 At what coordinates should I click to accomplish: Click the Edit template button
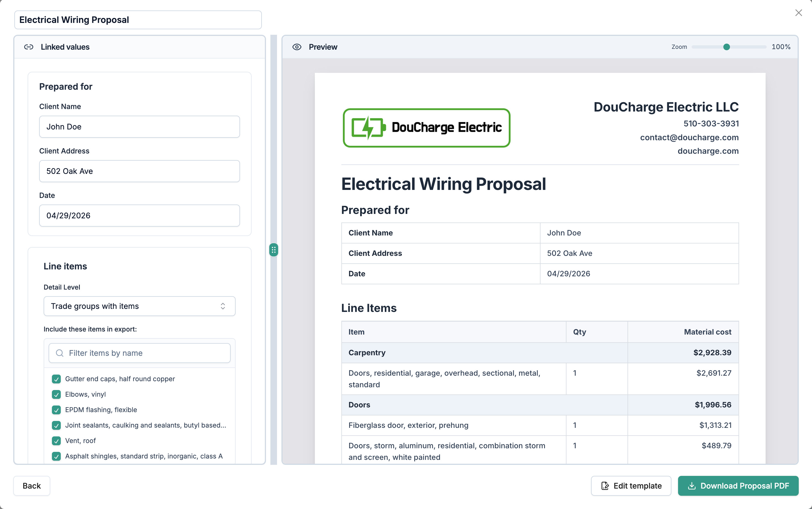(631, 486)
